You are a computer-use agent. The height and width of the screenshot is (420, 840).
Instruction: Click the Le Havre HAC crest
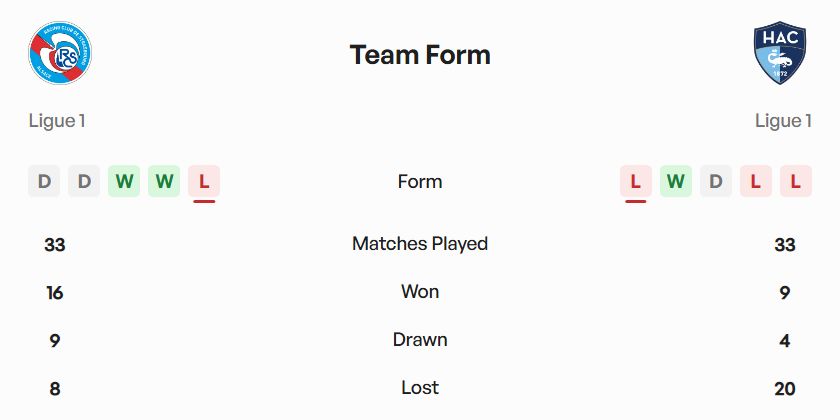coord(780,53)
